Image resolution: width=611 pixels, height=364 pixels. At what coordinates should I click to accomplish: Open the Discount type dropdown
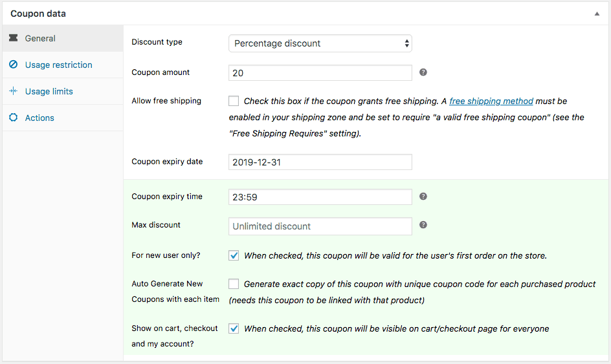320,43
